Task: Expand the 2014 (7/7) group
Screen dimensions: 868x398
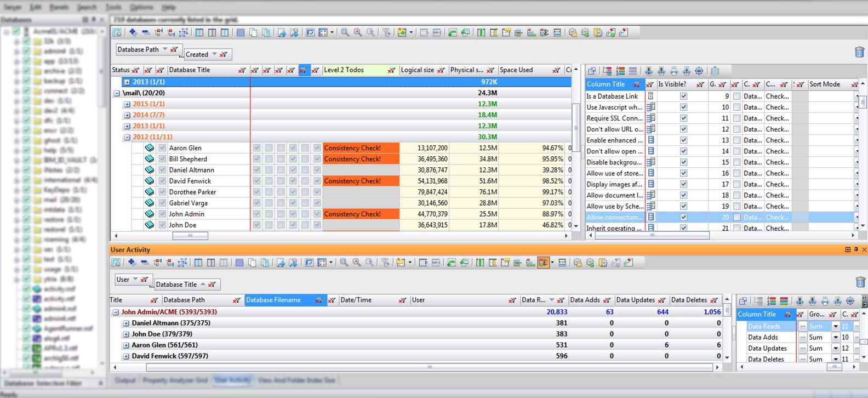Action: tap(127, 115)
